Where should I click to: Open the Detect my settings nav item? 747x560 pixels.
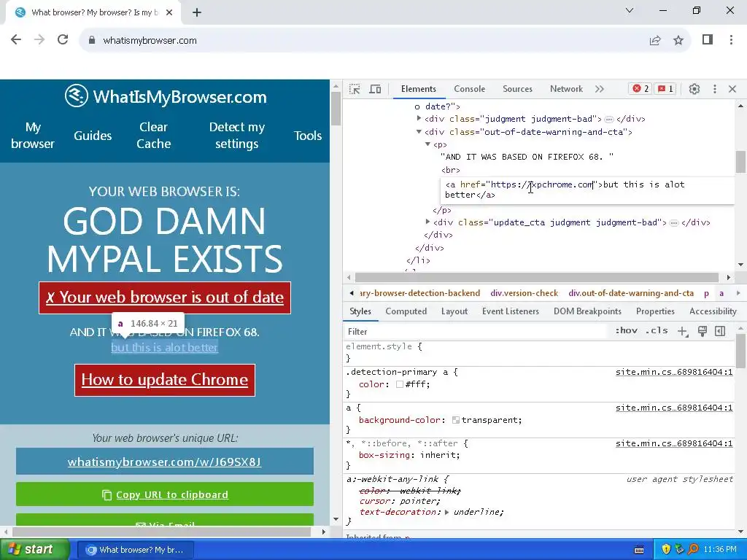point(237,135)
